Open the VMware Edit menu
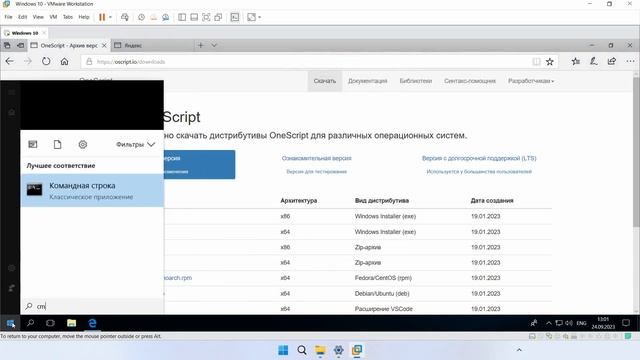The height and width of the screenshot is (360, 640). pos(22,17)
